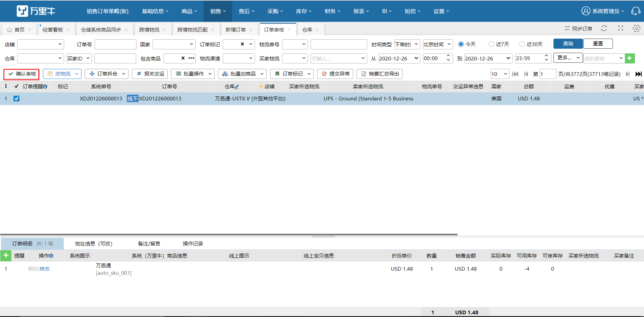Click the 提交异常 button
This screenshot has width=644, height=317.
[x=335, y=74]
